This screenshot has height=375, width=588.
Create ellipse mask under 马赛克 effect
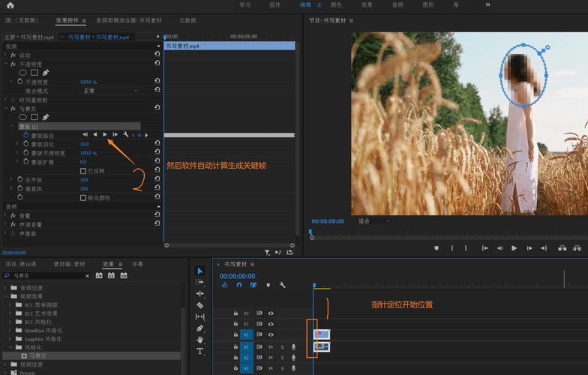[x=22, y=117]
